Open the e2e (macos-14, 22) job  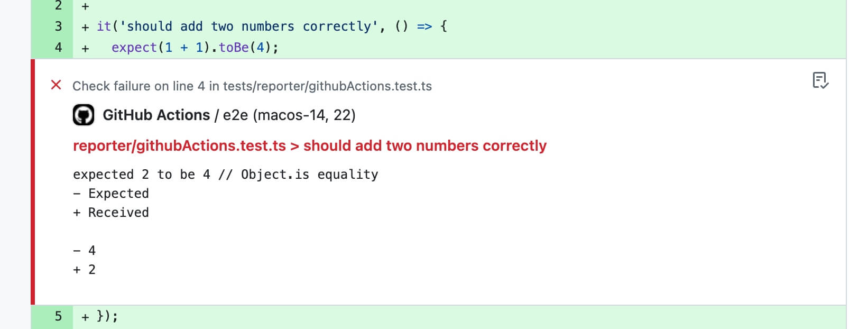click(289, 115)
